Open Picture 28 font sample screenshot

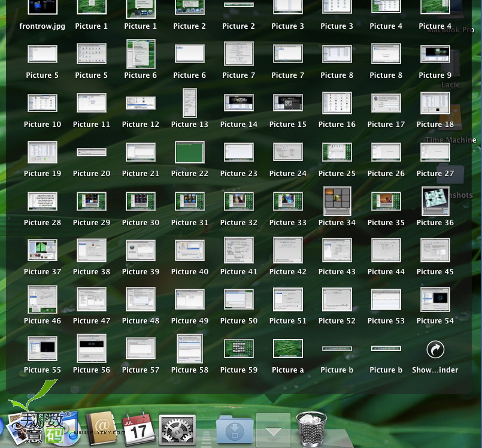click(x=43, y=201)
